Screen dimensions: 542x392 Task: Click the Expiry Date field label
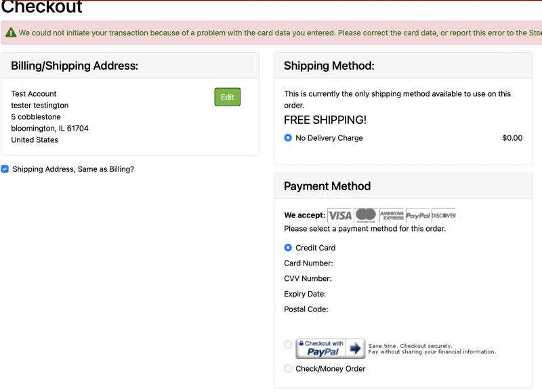305,294
